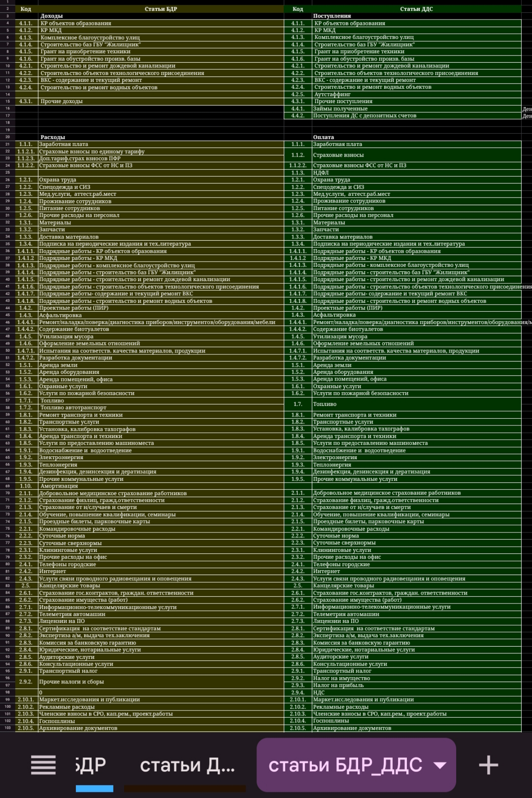Select the merged Страховые взносы cell with code 1.1.2.
Image resolution: width=532 pixels, height=798 pixels.
click(416, 155)
